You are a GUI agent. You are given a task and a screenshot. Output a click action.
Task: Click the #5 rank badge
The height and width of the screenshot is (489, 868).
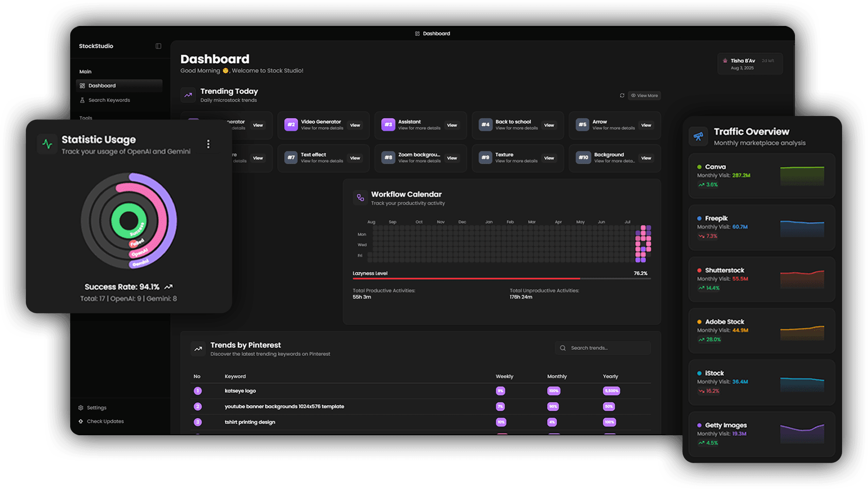[x=582, y=125]
